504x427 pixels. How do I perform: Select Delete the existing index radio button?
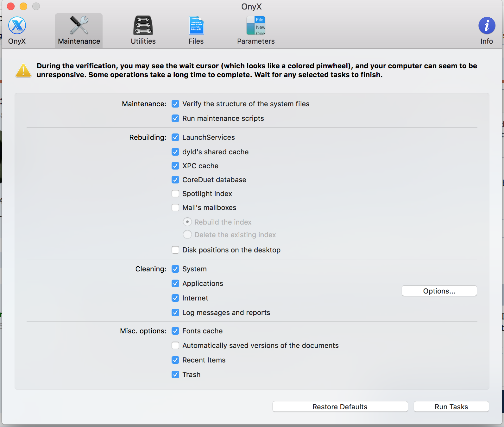(187, 234)
